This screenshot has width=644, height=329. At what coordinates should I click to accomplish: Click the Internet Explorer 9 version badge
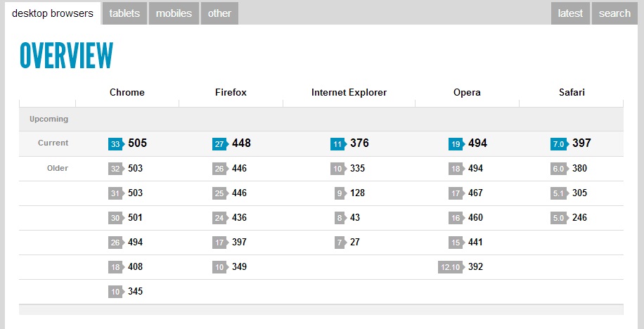[x=341, y=193]
